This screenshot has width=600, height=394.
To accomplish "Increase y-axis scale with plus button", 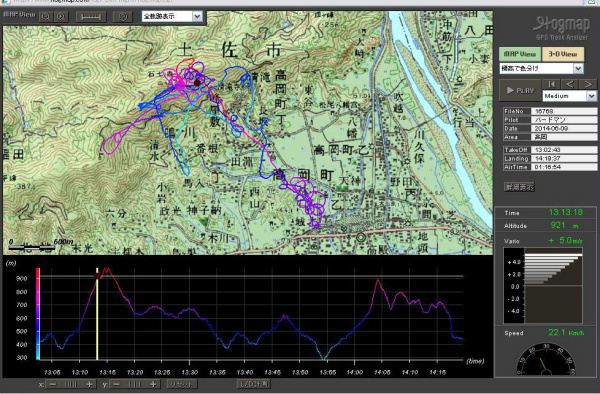I will [153, 384].
